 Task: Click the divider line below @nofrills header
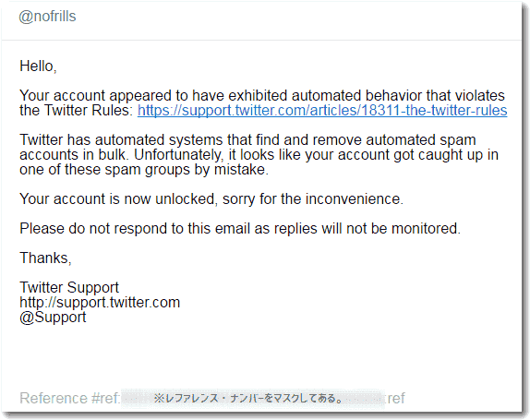coord(261,41)
